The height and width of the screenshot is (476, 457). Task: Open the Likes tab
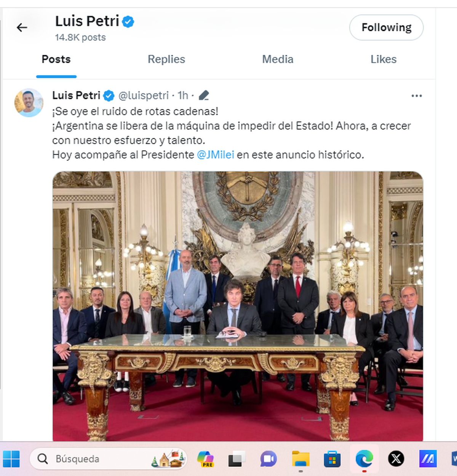coord(383,59)
